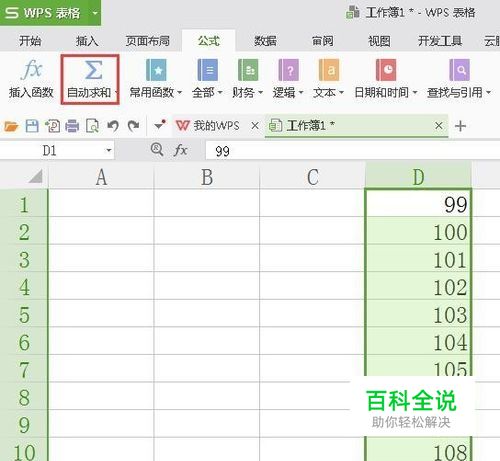The width and height of the screenshot is (500, 461).
Task: Open the 常用函数 star book icon
Action: [x=156, y=70]
